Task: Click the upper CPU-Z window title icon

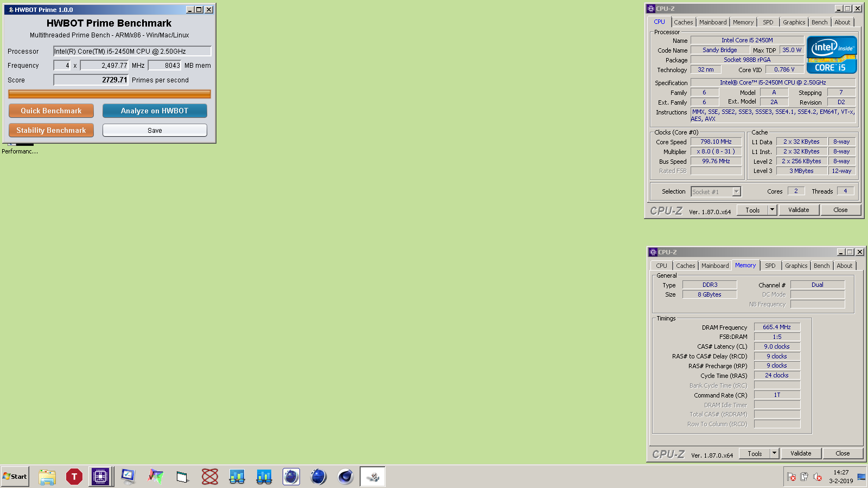Action: click(x=651, y=9)
